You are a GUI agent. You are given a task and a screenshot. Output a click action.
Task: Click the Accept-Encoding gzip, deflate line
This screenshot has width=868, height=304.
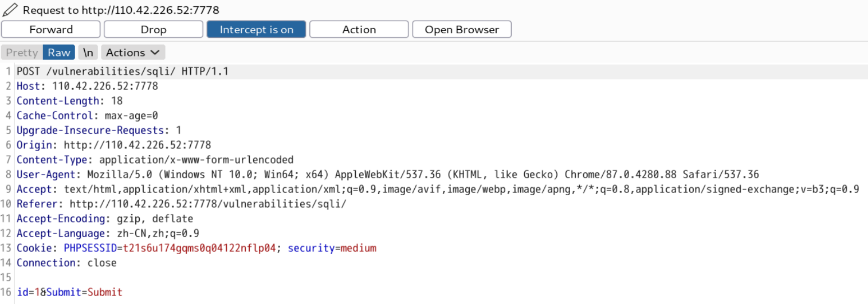coord(105,219)
